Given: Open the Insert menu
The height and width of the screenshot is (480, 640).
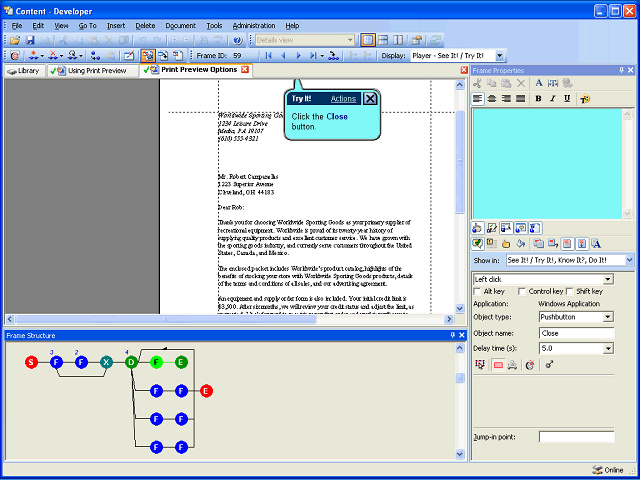Looking at the screenshot, I should click(x=116, y=26).
